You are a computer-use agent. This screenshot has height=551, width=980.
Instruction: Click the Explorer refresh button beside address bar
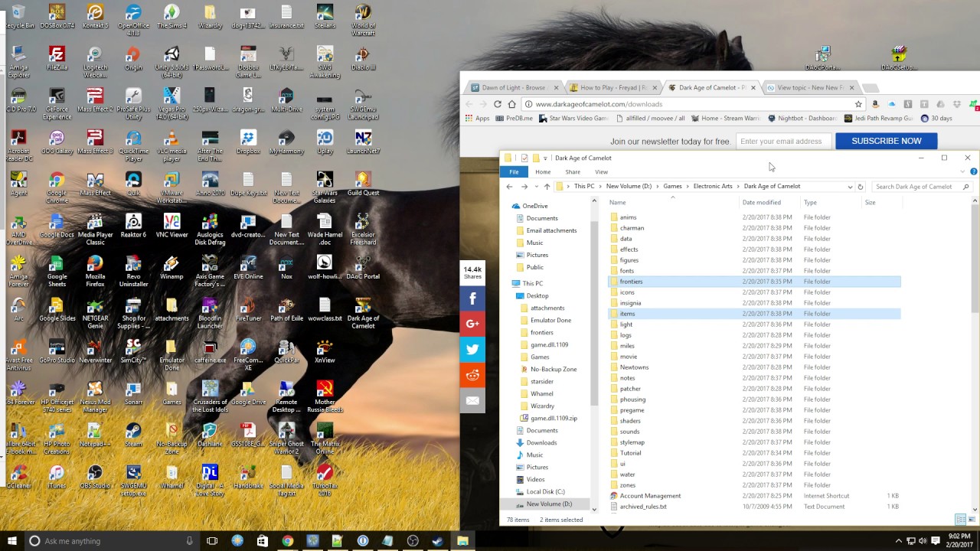[861, 187]
